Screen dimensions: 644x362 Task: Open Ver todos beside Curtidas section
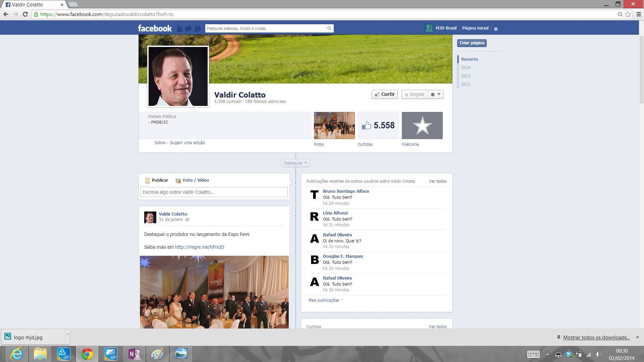[x=437, y=327]
